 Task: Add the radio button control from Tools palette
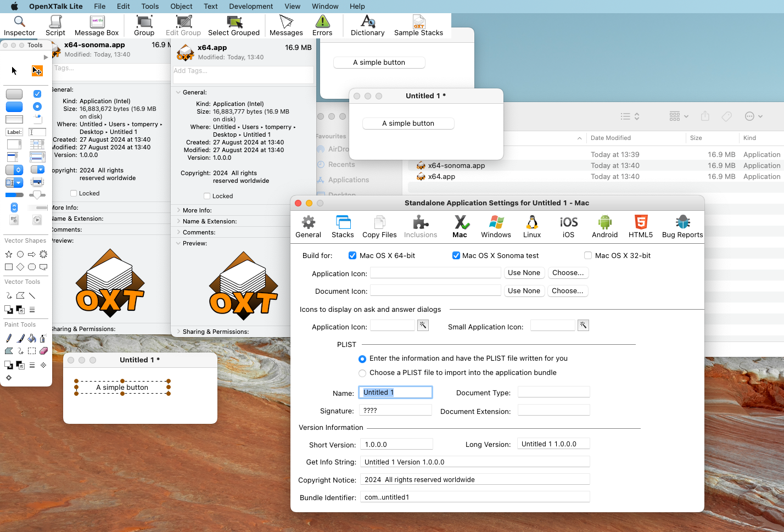point(37,107)
